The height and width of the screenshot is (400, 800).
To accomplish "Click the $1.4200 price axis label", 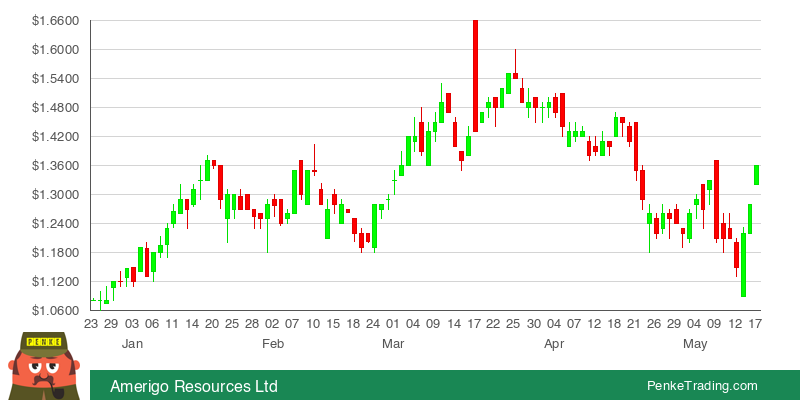I will 55,137.
